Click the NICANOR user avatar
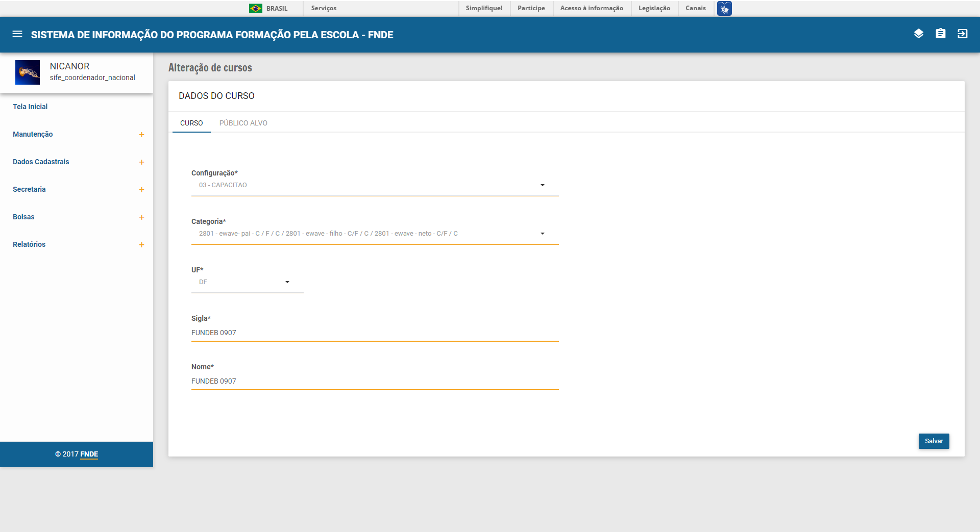This screenshot has width=980, height=532. click(28, 72)
